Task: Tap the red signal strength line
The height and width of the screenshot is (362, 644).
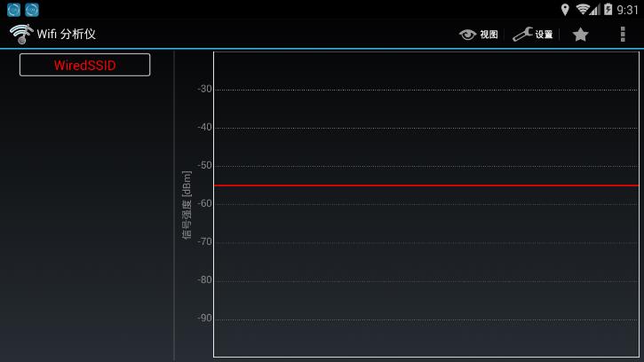Action: click(425, 185)
